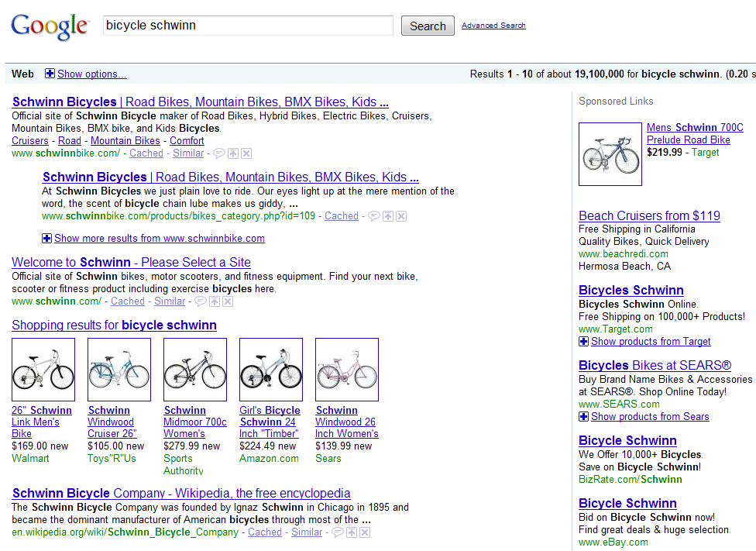This screenshot has height=551, width=756.
Task: Open the 26" Schwinn Link Men's Bike link
Action: (x=42, y=422)
